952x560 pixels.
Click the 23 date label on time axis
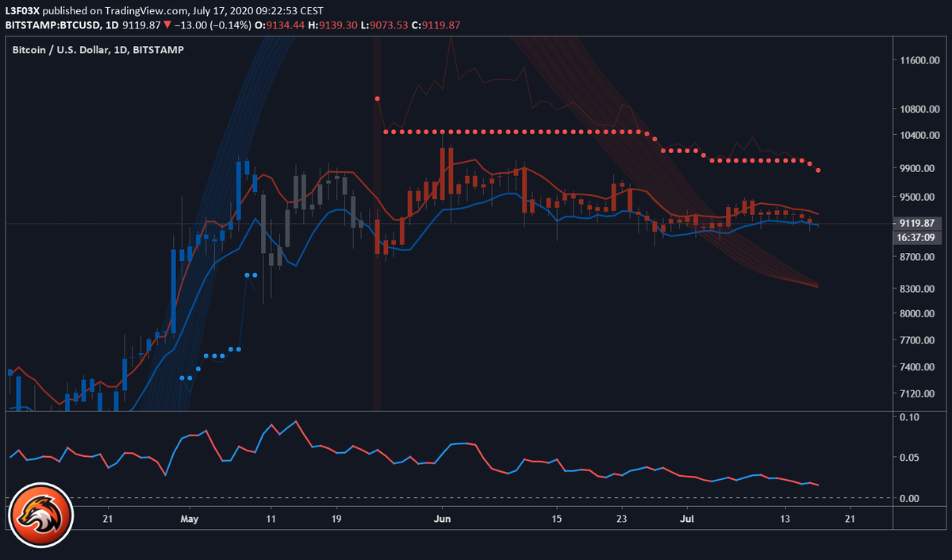click(x=622, y=519)
